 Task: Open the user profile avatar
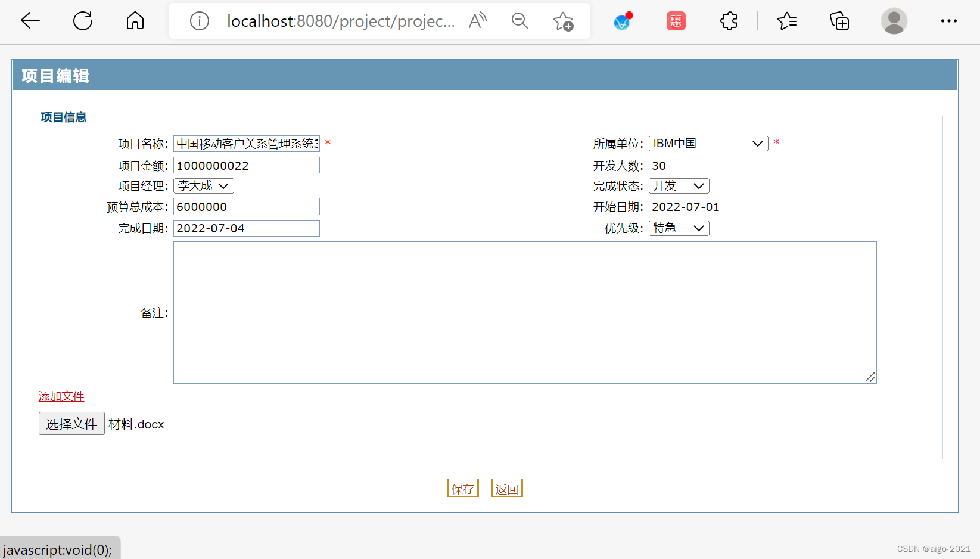[894, 21]
